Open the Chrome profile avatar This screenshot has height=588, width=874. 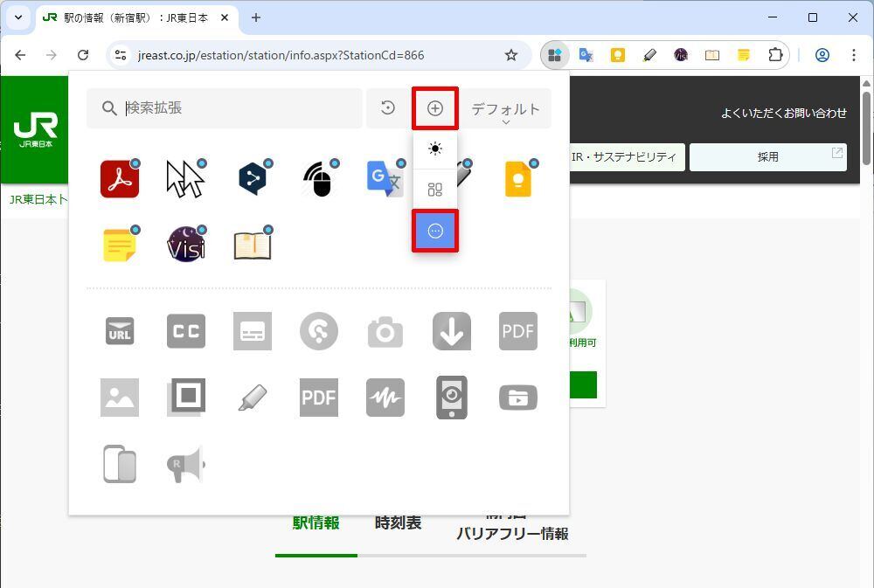click(x=822, y=55)
